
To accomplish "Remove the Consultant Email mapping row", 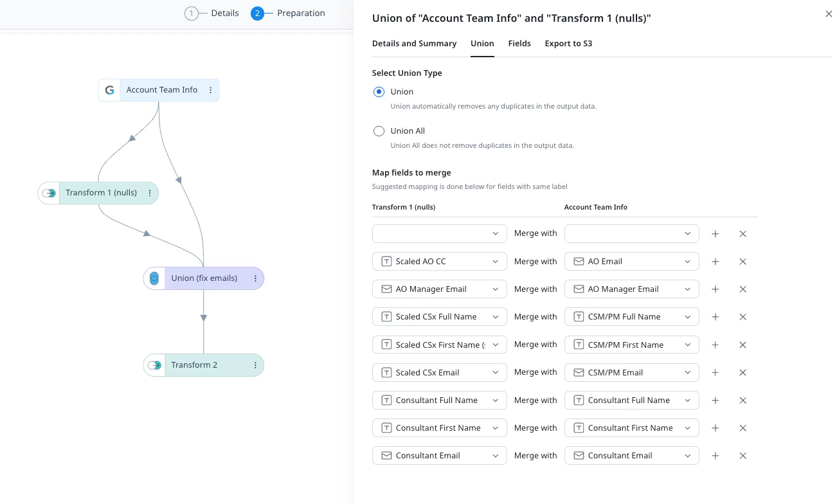I will tap(742, 456).
